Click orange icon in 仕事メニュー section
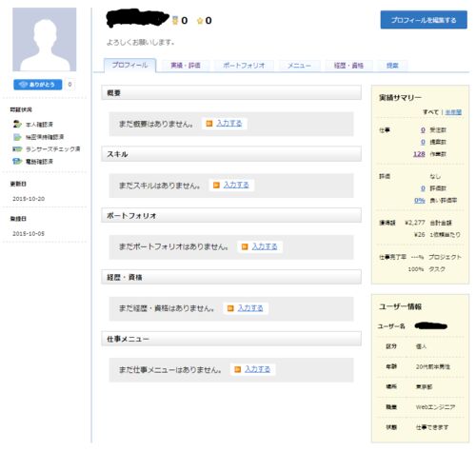Image resolution: width=476 pixels, height=451 pixels. click(237, 369)
